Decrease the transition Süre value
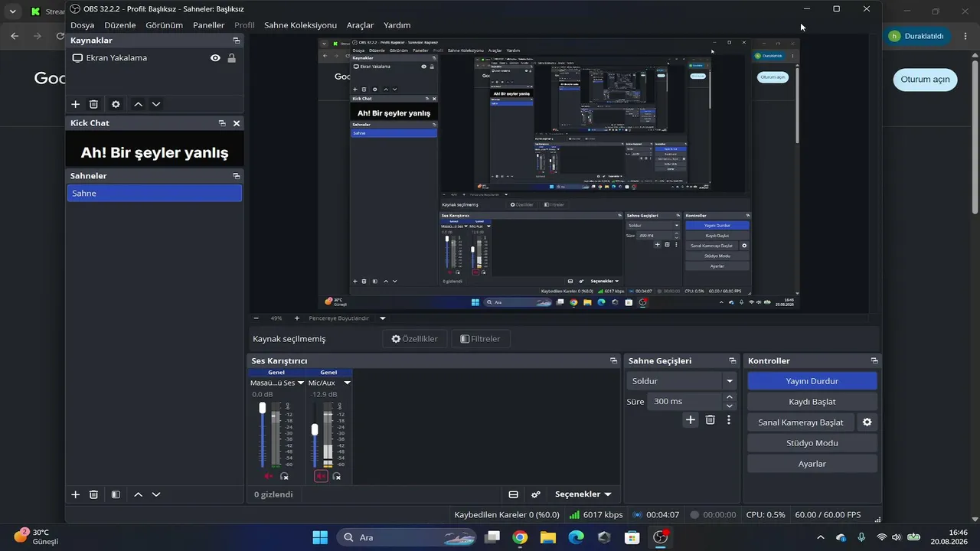Screen dimensions: 980x551 point(730,406)
